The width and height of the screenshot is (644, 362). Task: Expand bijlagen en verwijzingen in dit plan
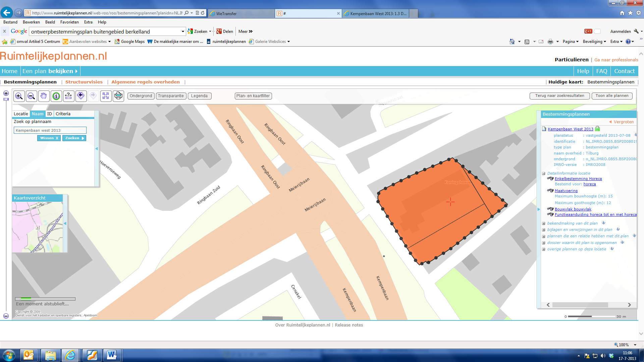(x=544, y=230)
